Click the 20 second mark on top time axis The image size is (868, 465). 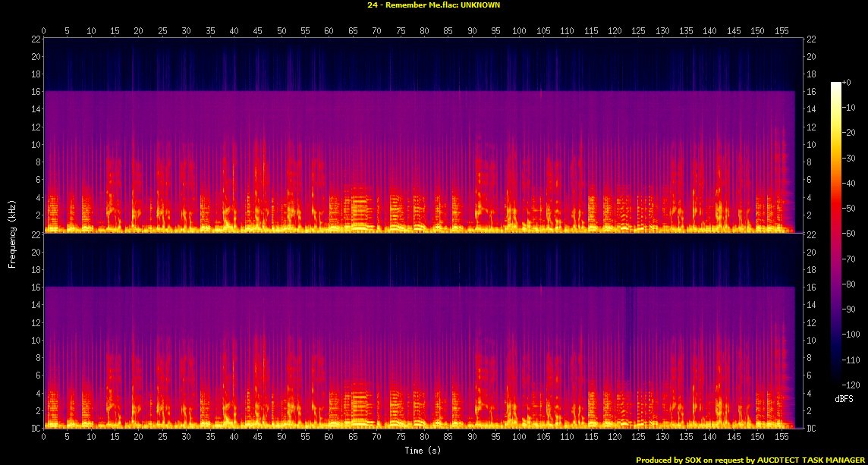click(x=139, y=31)
